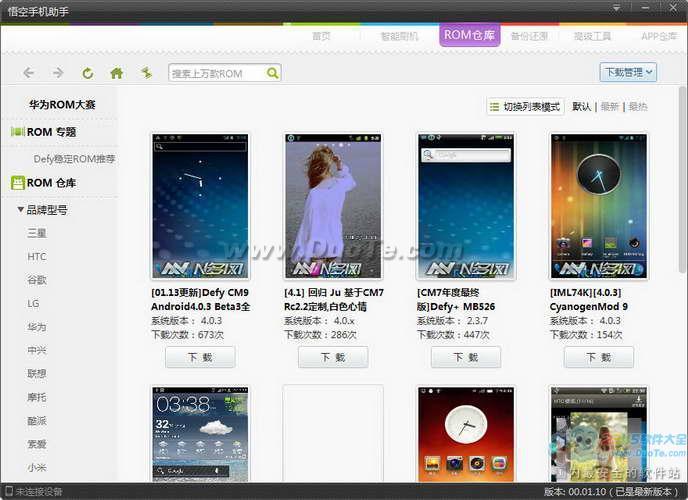Select 索爱 brand

37,444
